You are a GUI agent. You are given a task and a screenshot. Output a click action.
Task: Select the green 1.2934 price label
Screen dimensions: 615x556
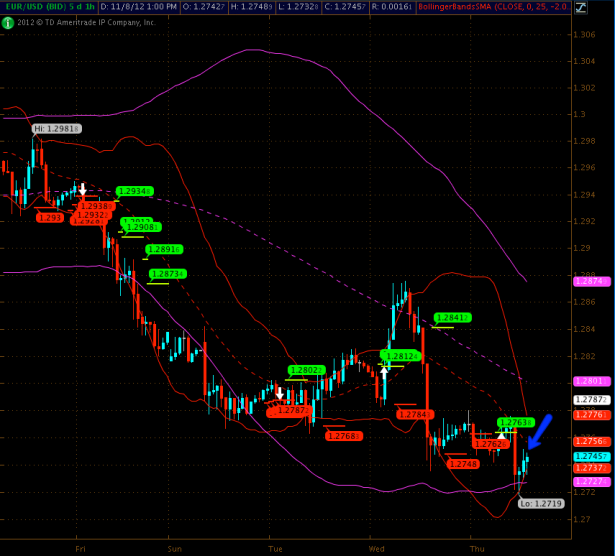[x=135, y=191]
